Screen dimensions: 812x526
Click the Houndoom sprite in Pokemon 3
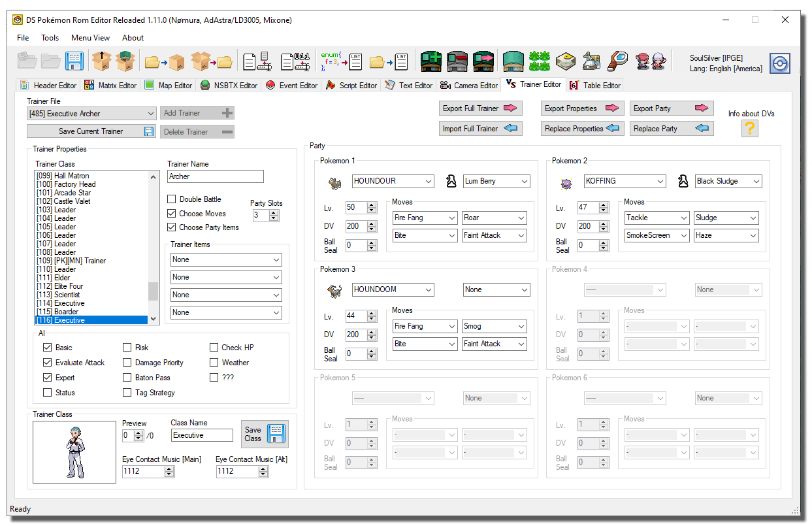click(x=334, y=290)
